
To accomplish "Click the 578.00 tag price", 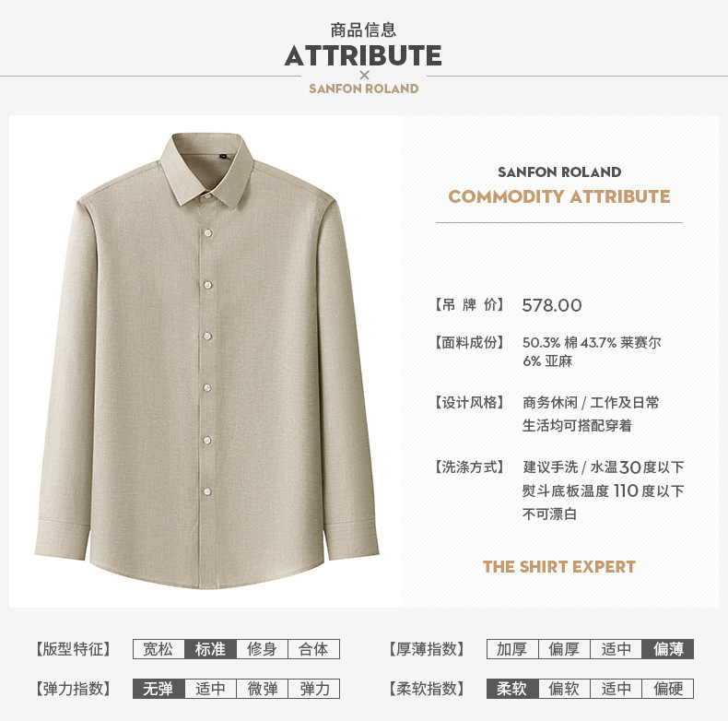I will coord(552,305).
